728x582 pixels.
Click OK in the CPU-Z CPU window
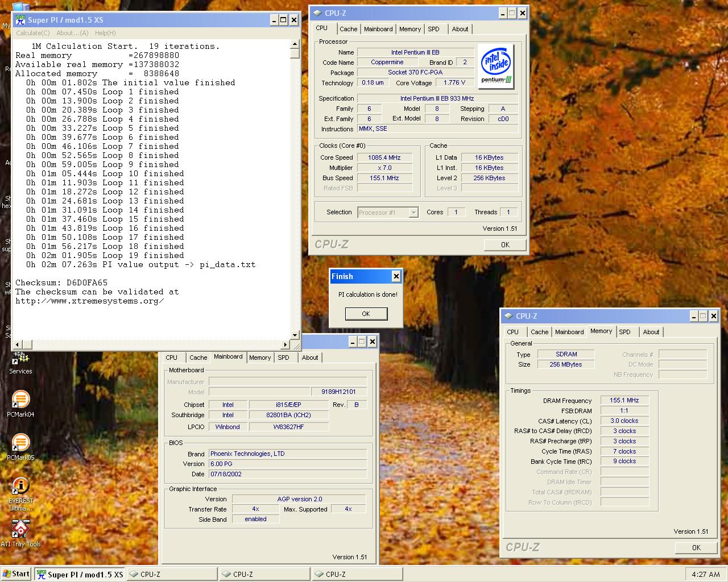[505, 245]
